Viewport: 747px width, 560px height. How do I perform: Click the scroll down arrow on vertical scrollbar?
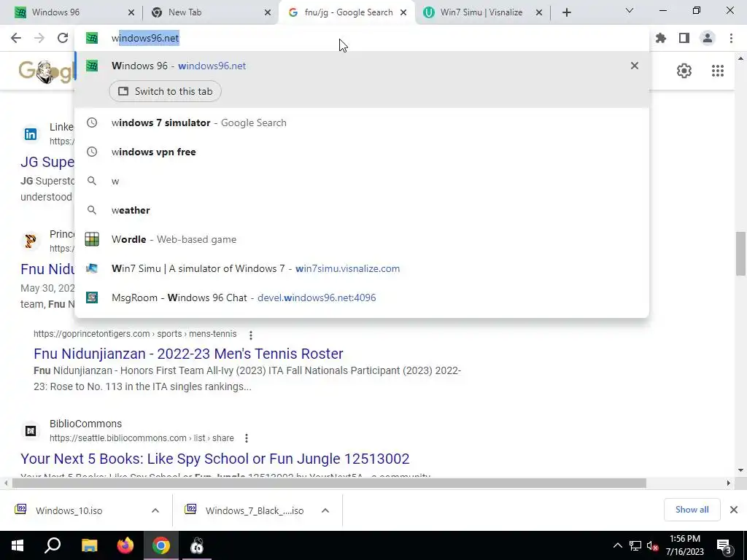(x=740, y=470)
